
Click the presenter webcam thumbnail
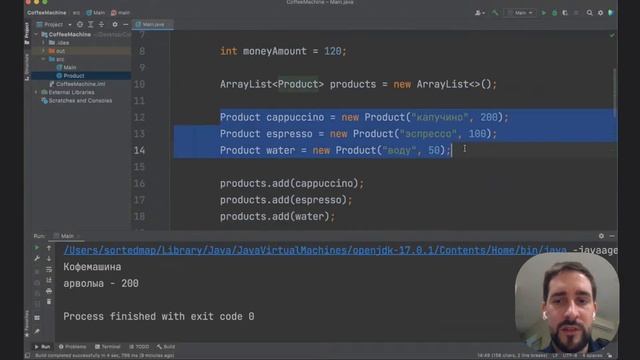point(567,303)
